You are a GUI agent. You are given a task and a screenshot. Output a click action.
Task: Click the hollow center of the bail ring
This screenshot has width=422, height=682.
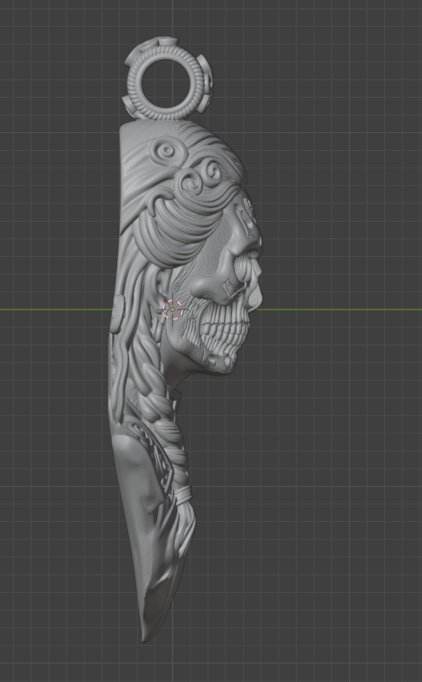tap(165, 84)
